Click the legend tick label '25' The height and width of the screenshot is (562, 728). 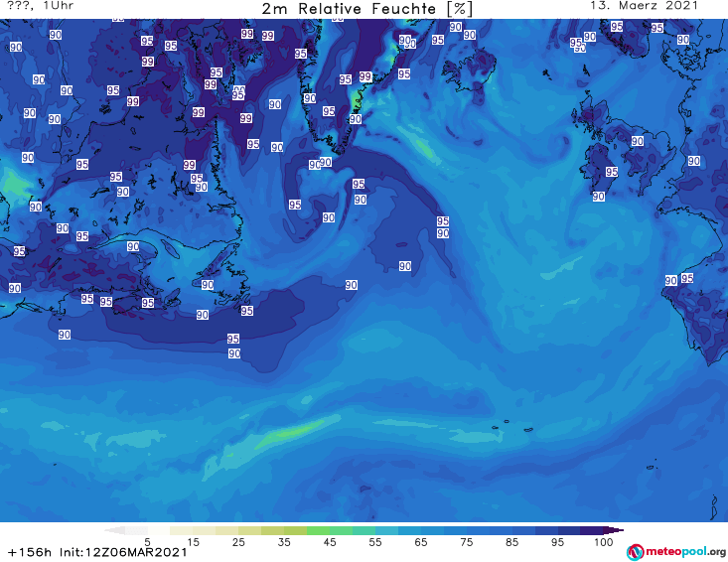238,542
